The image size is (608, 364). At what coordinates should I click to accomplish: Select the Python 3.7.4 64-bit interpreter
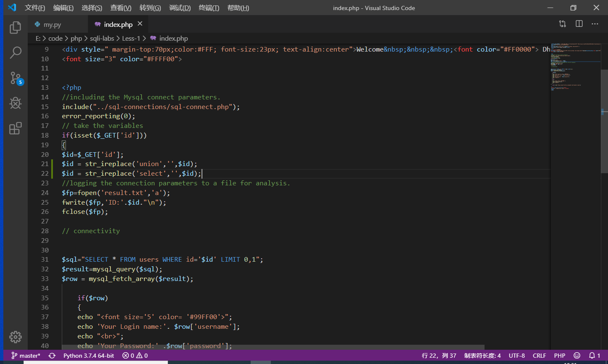coord(89,356)
